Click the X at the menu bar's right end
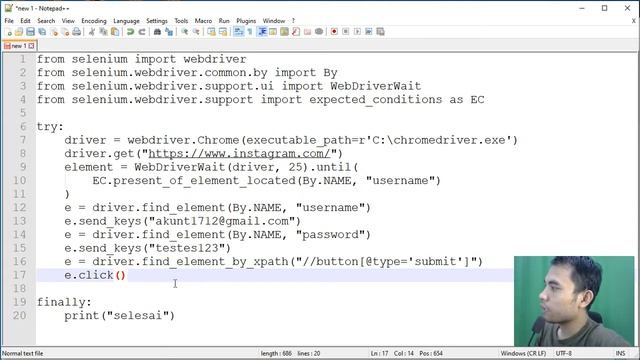This screenshot has width=640, height=360. coord(634,21)
